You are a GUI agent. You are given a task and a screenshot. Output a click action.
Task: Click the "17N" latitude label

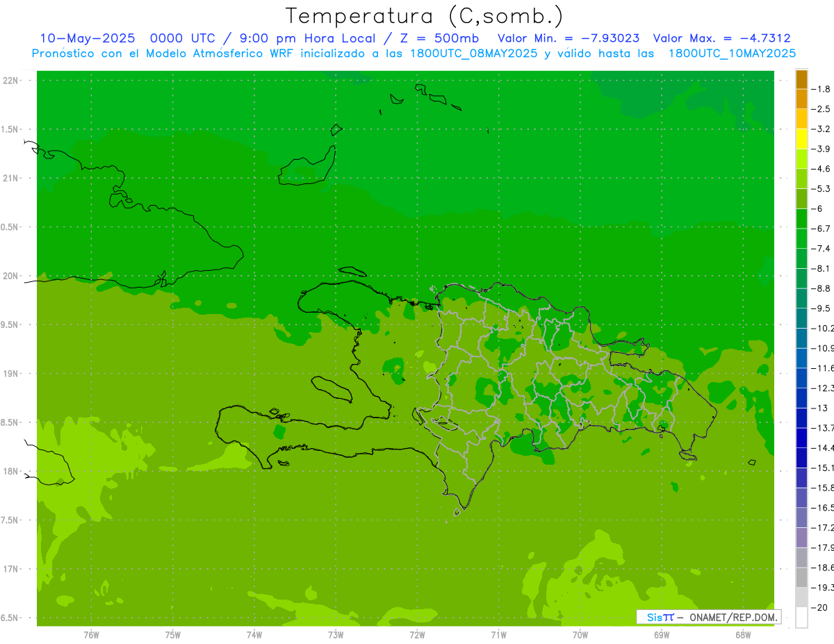pos(11,569)
